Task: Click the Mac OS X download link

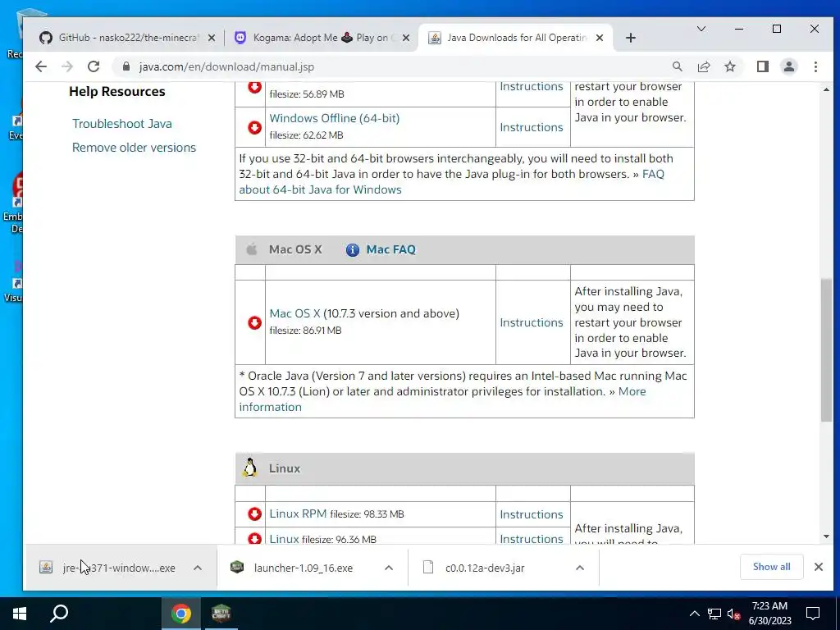Action: (x=294, y=313)
